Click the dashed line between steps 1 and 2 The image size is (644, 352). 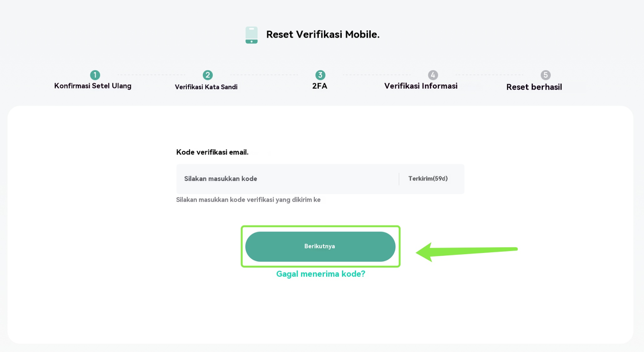pyautogui.click(x=151, y=75)
